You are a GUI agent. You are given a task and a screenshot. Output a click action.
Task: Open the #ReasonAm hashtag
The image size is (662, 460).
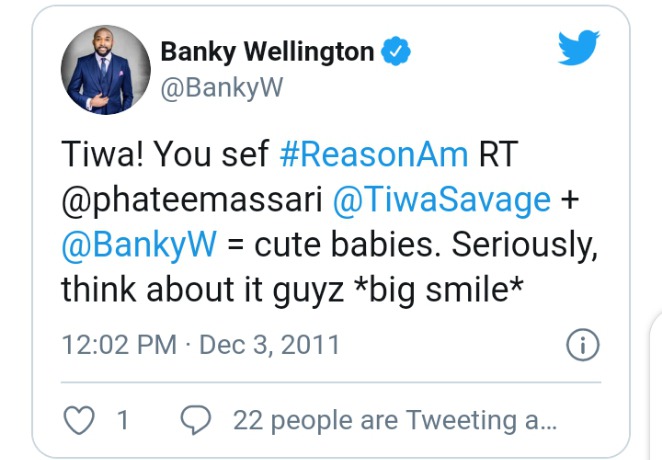tap(374, 154)
